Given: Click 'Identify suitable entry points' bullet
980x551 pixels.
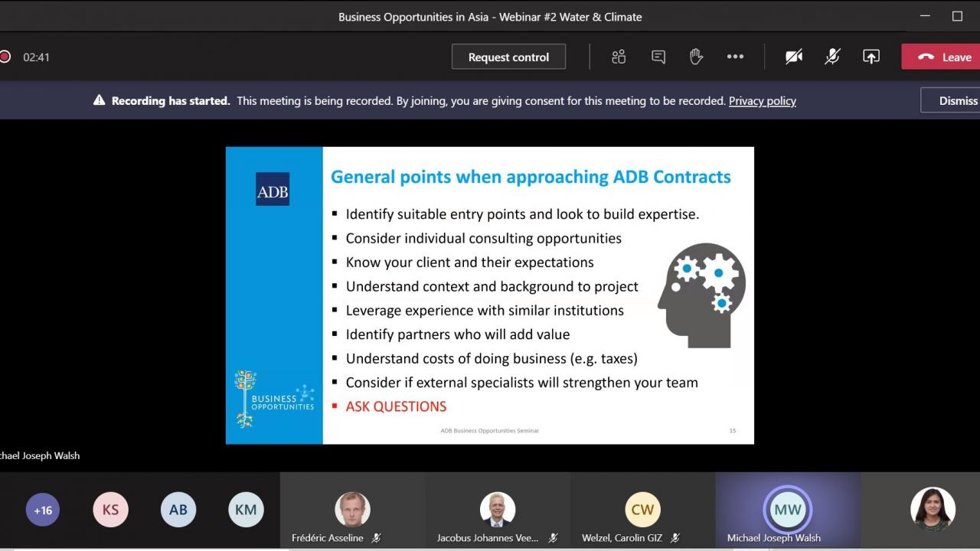Looking at the screenshot, I should (x=522, y=214).
